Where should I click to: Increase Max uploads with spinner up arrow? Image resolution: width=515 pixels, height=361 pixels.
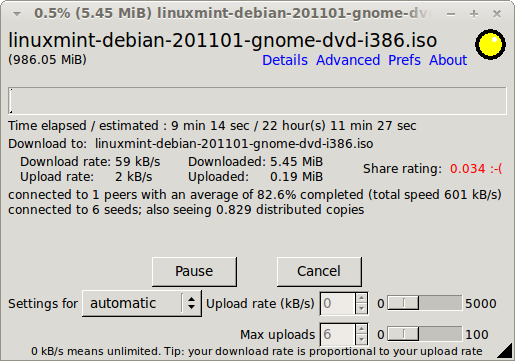(x=361, y=329)
